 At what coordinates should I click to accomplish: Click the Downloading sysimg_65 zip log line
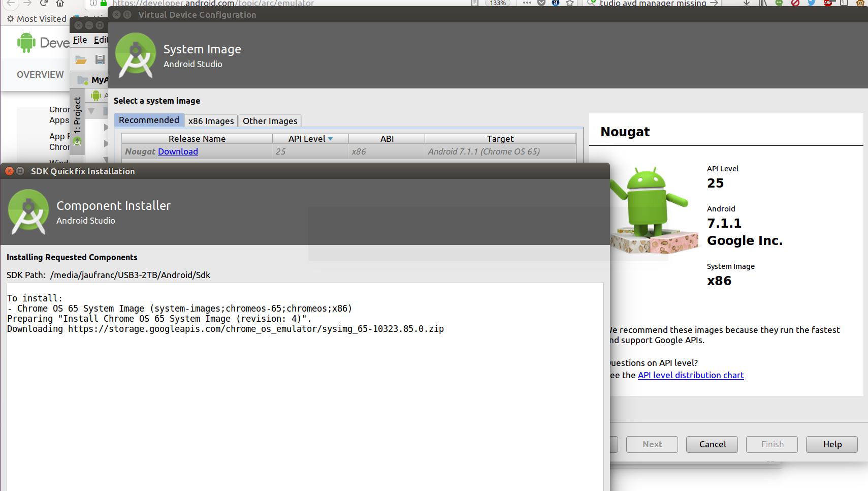(x=226, y=329)
